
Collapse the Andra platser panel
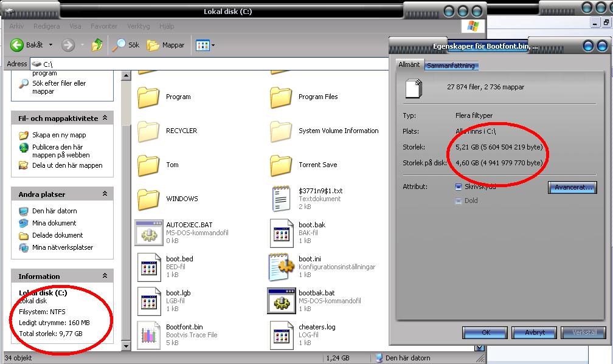[105, 194]
